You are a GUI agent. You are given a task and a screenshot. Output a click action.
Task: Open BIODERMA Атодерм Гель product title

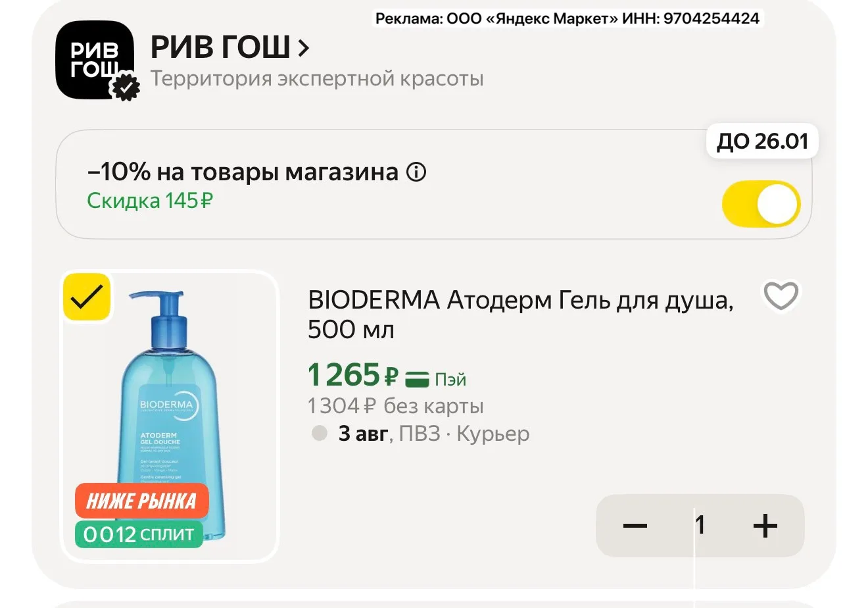[520, 315]
